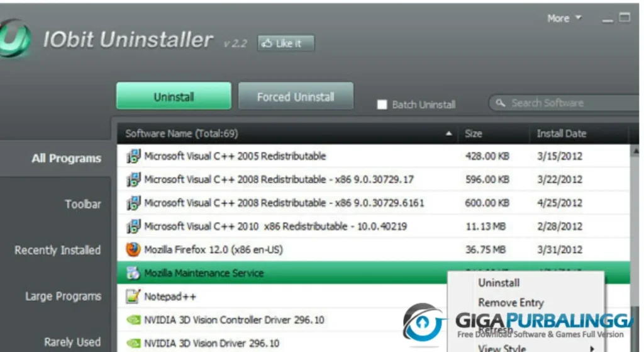Screen dimensions: 644x352
Task: Click the NVIDIA 3D Vision Controller Driver icon
Action: tap(133, 320)
